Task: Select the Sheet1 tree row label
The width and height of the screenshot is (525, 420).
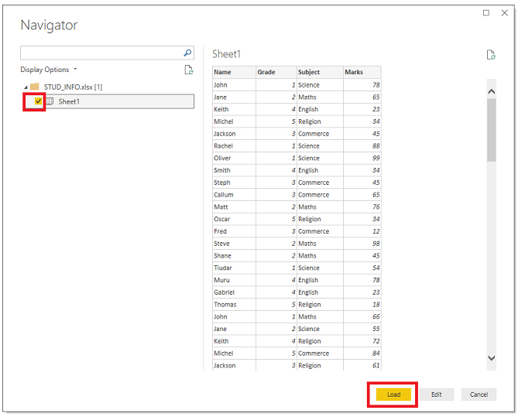Action: (x=69, y=101)
